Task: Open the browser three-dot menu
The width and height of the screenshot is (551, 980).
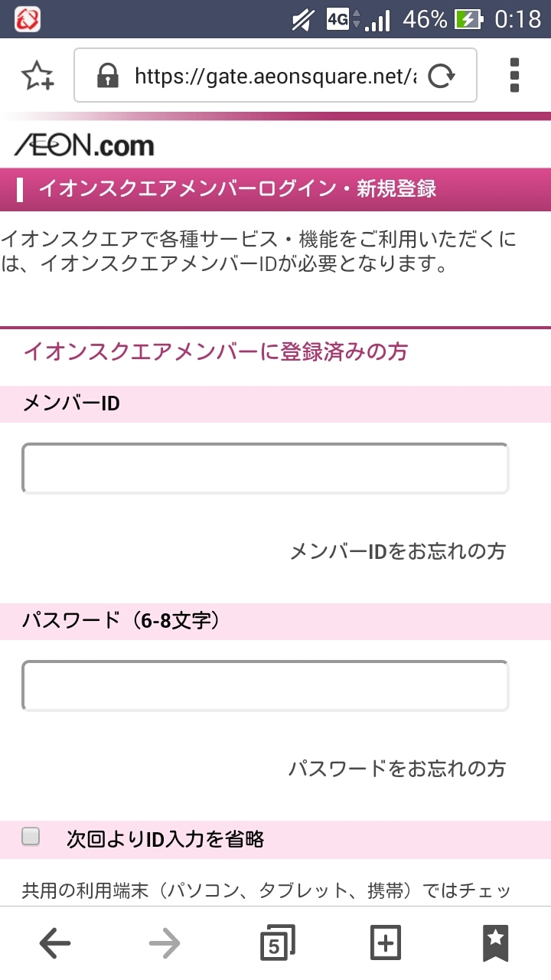Action: coord(514,76)
